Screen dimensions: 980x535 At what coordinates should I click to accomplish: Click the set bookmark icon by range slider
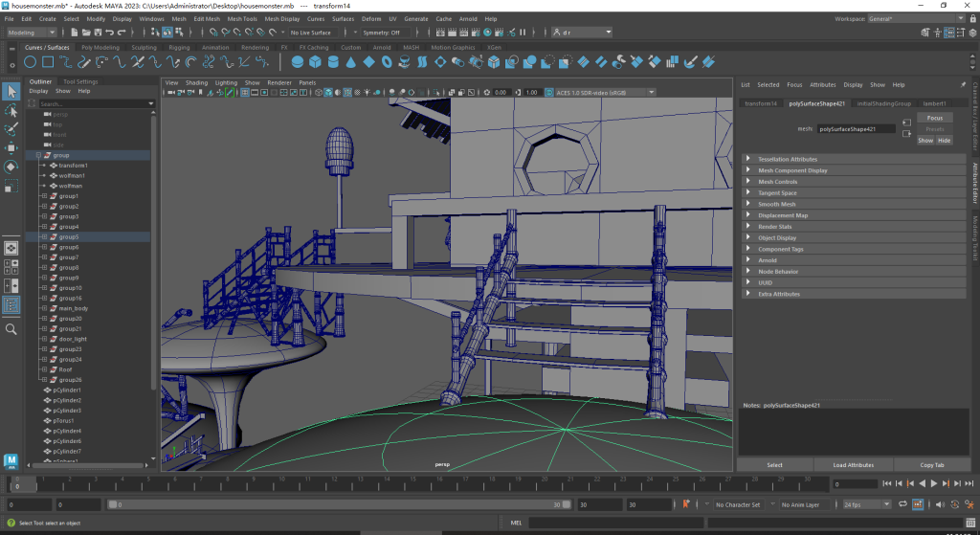[x=685, y=504]
